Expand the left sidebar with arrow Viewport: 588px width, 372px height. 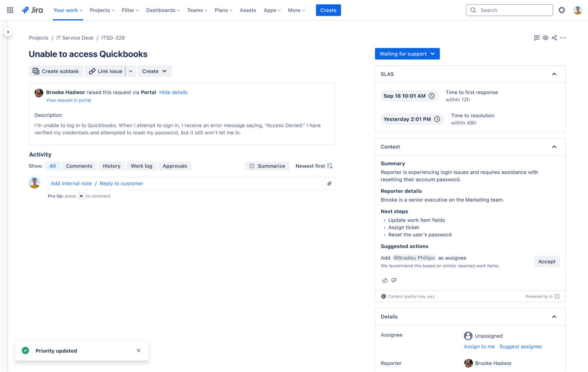8,32
